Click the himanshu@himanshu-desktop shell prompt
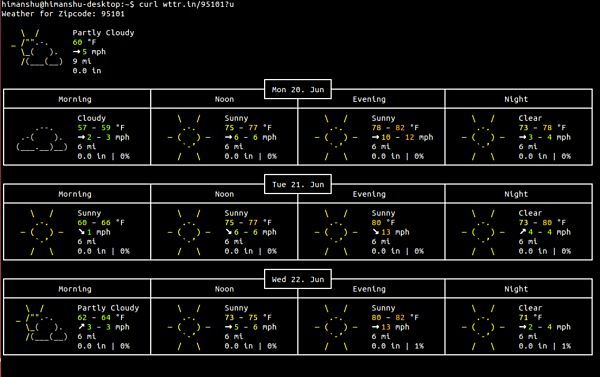 tap(68, 4)
